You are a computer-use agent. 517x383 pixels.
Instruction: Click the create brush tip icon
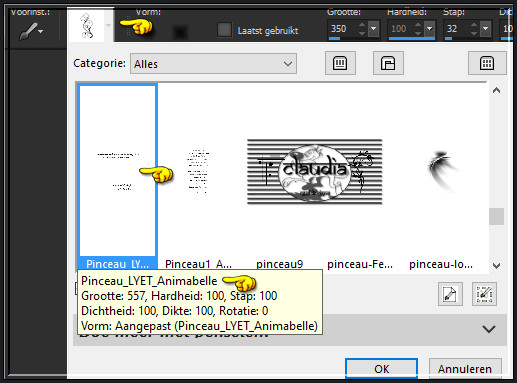[x=450, y=294]
